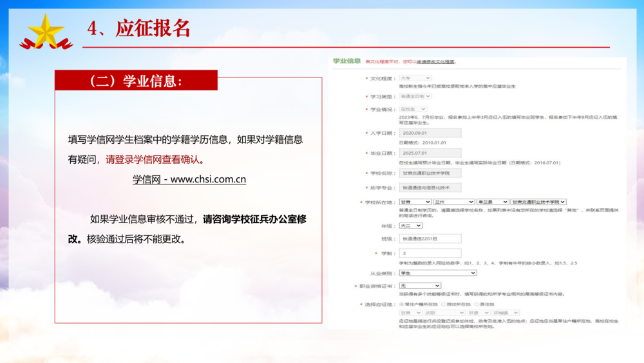Click the 申请修改文化程度 link
Screen dimensions: 644x363
pos(435,62)
